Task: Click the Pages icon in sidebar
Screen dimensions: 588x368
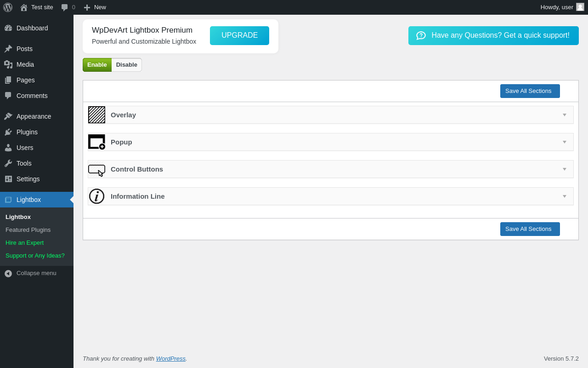Action: tap(8, 80)
